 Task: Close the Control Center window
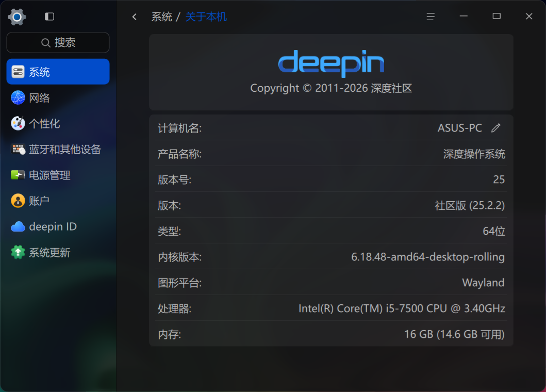coord(529,17)
